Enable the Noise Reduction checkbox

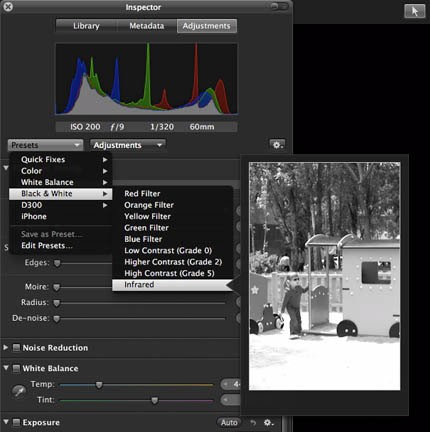tap(16, 348)
